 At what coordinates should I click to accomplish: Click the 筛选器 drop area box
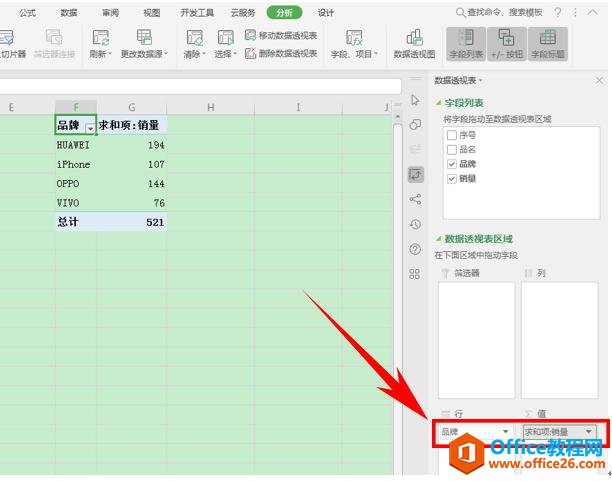(x=476, y=340)
